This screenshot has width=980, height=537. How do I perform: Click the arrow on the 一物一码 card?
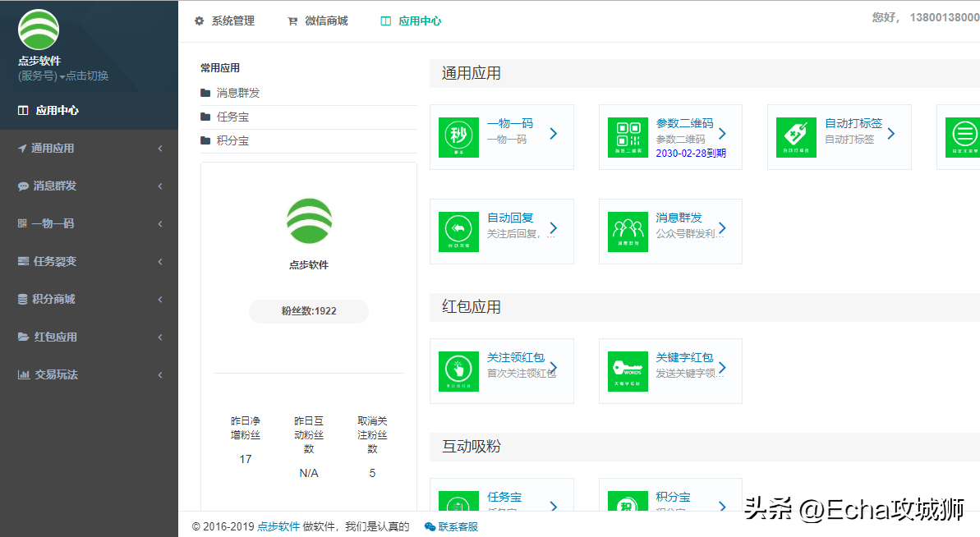click(x=553, y=134)
